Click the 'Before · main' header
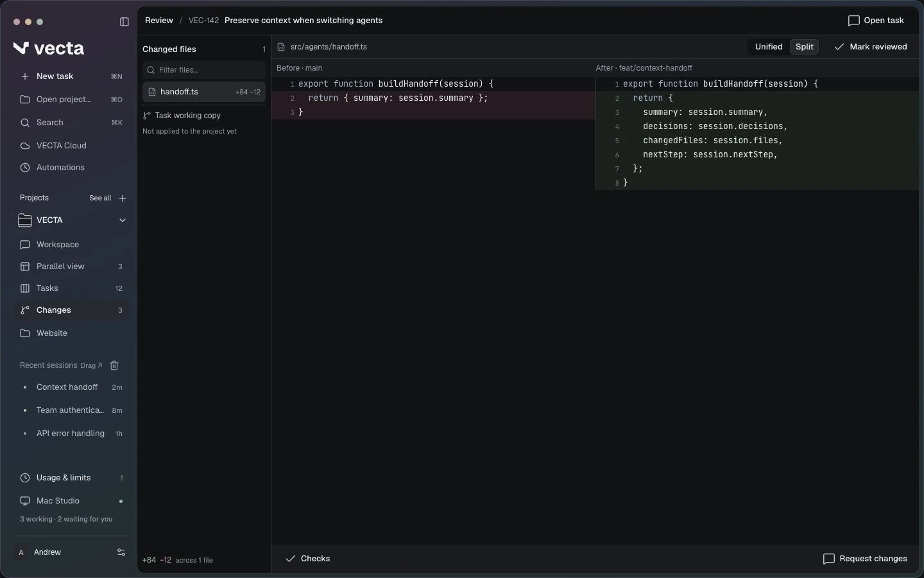Screen dimensions: 924x578 point(299,68)
